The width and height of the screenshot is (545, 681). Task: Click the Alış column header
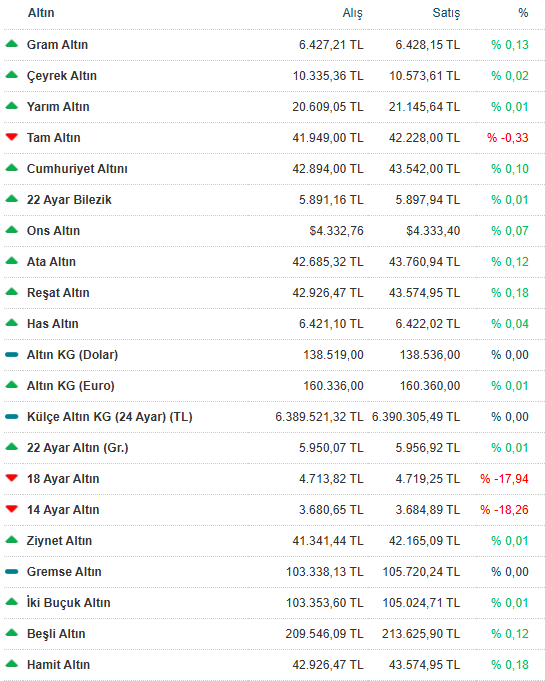tap(352, 13)
